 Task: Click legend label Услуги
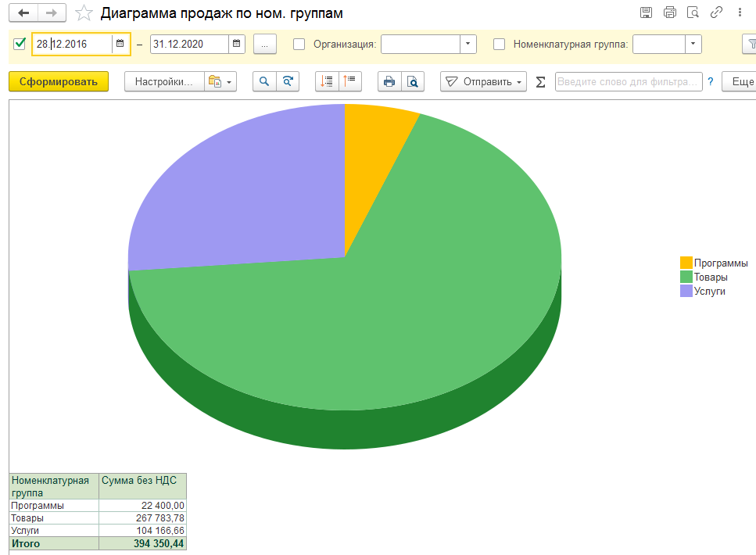point(710,292)
